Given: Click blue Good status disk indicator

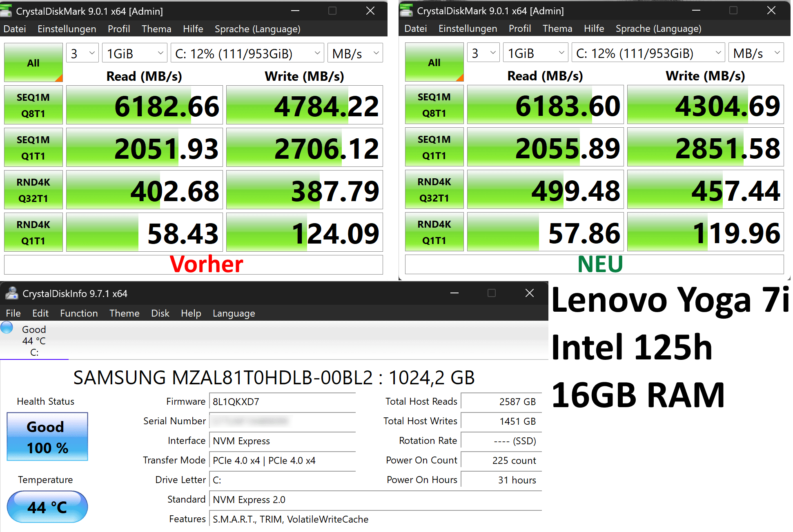Looking at the screenshot, I should coord(7,328).
